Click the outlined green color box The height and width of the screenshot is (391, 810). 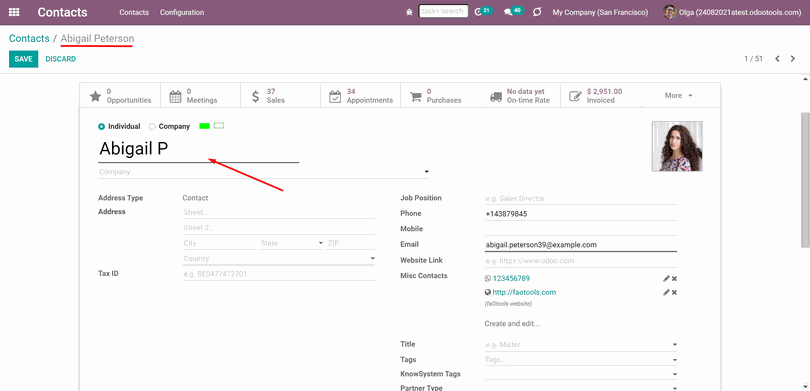219,126
